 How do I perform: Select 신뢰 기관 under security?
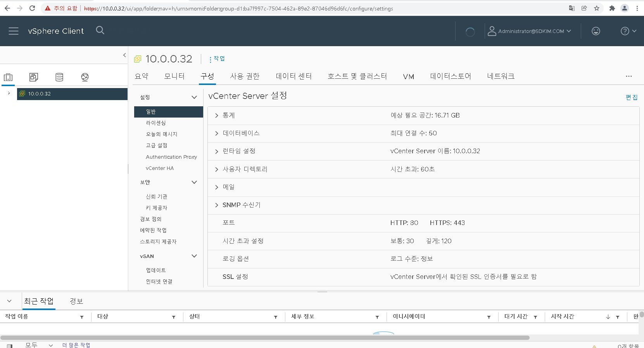157,196
